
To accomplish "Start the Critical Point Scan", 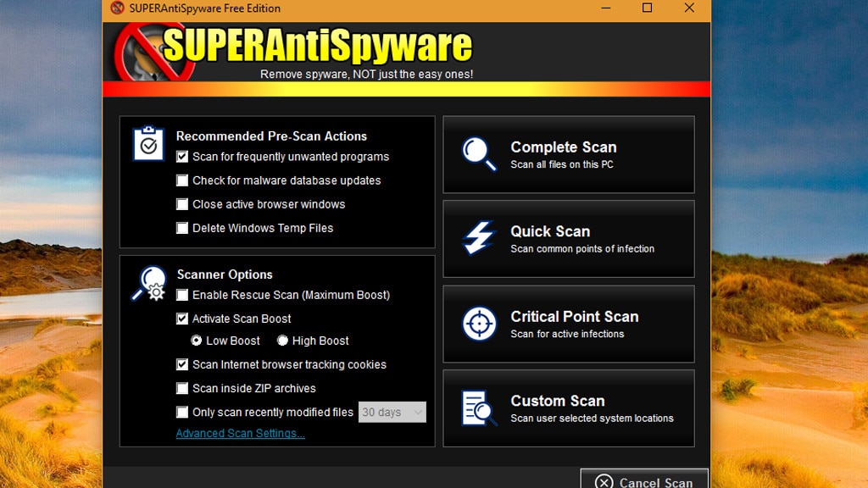I will point(569,324).
